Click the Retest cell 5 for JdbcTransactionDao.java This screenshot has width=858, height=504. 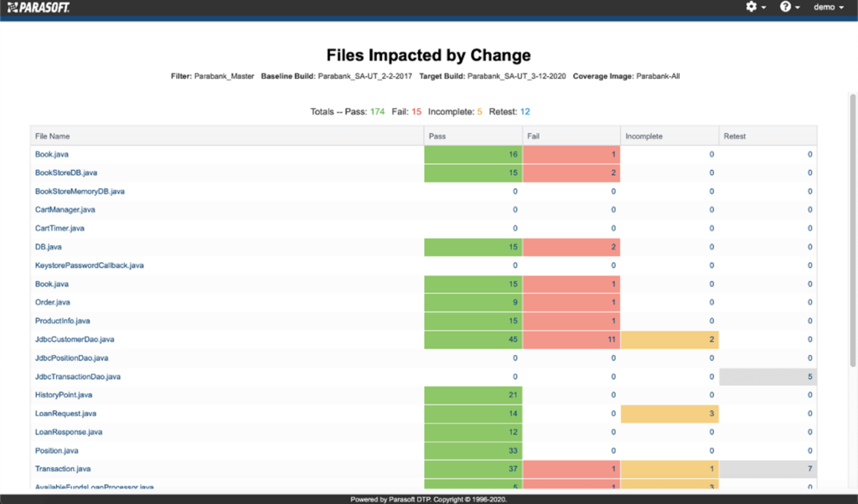click(768, 376)
